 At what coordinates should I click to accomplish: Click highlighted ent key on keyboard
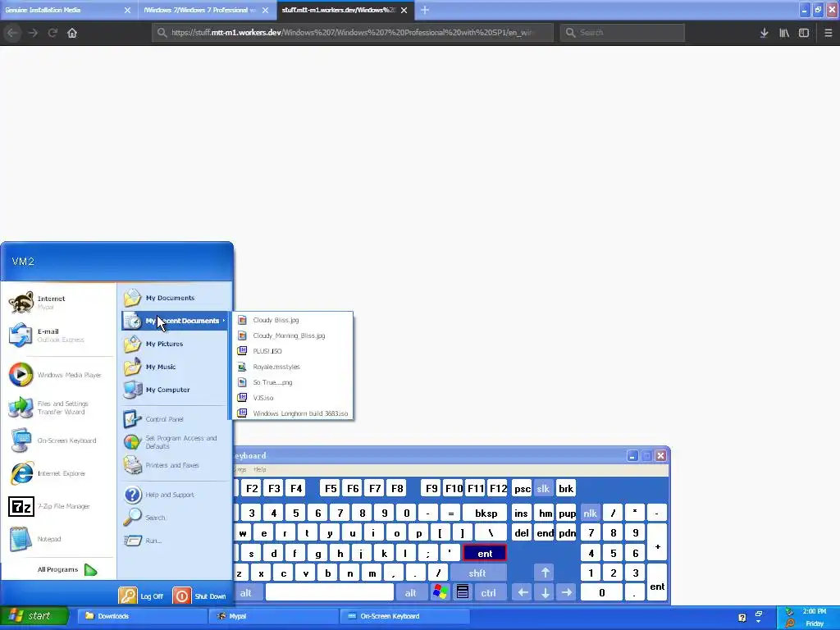click(x=485, y=554)
